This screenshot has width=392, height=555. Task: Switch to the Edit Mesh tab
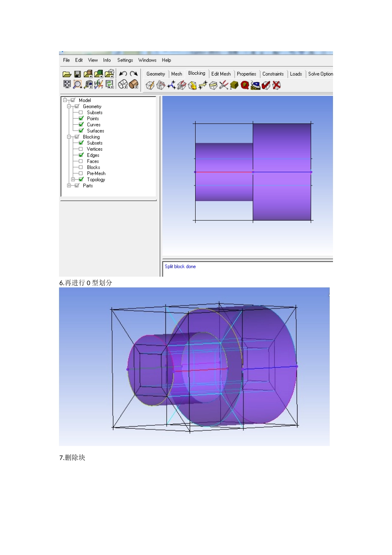221,74
